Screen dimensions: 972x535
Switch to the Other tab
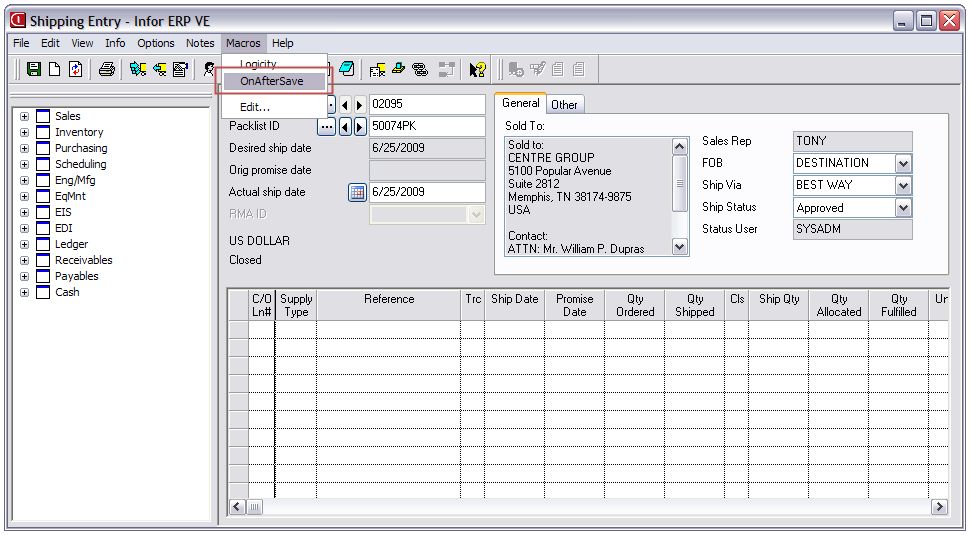[x=564, y=105]
